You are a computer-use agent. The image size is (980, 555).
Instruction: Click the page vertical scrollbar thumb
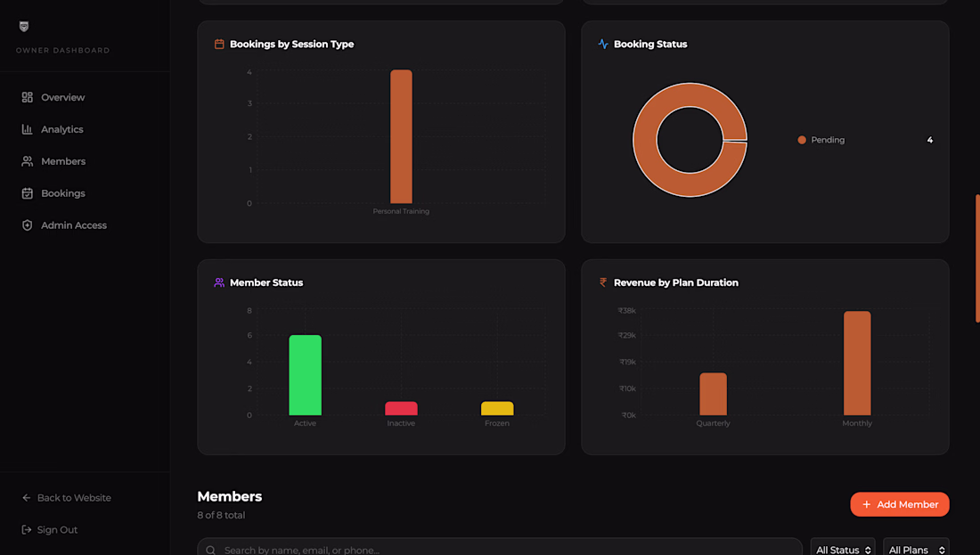(977, 258)
